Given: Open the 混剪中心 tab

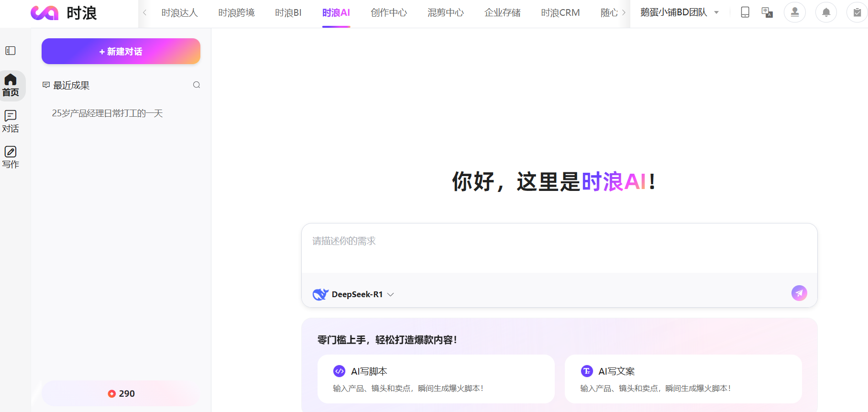Looking at the screenshot, I should pyautogui.click(x=446, y=13).
